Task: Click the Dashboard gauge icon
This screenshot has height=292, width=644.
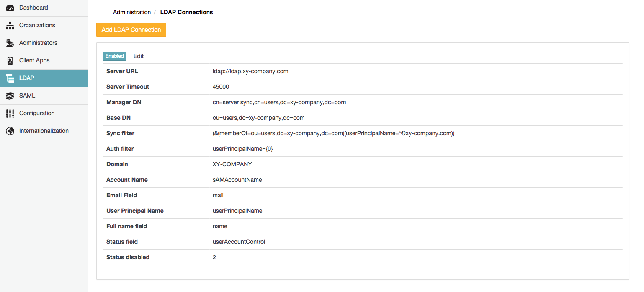Action: tap(10, 8)
